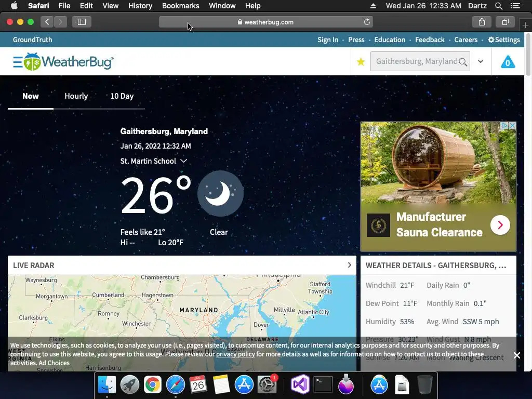This screenshot has width=532, height=399.
Task: Click the Sign In link
Action: 328,39
